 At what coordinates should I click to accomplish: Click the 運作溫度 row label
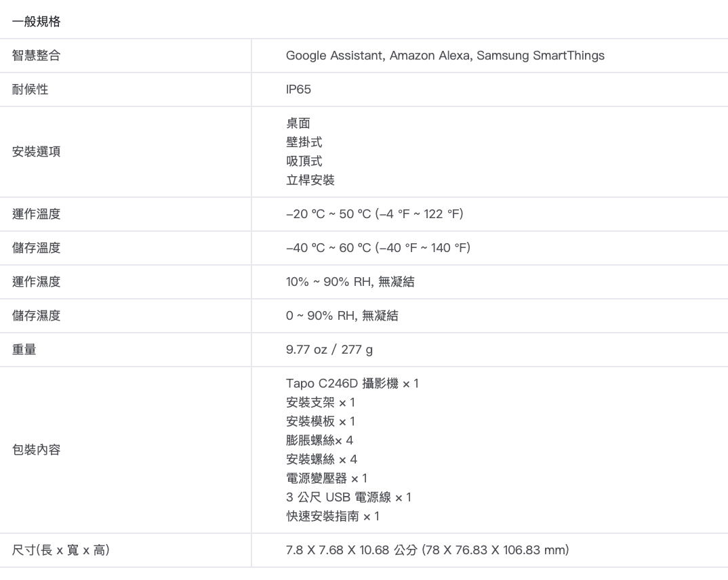point(37,214)
